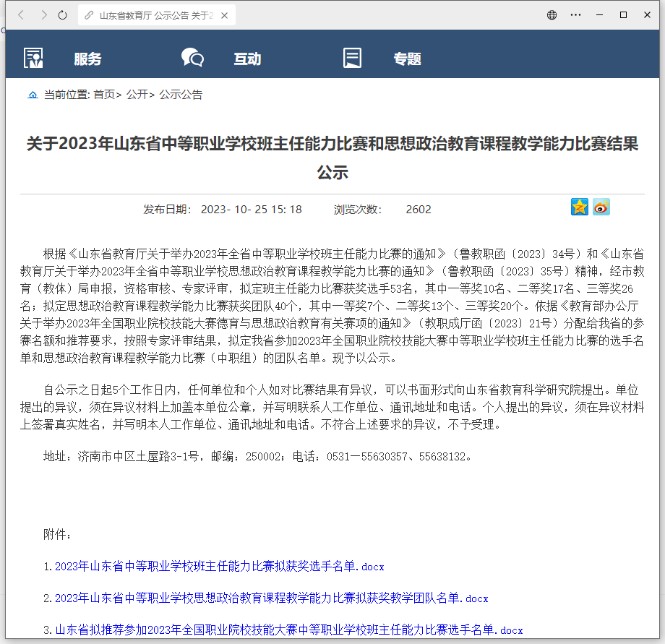Go to 公开 in the breadcrumb
This screenshot has width=665, height=644.
pyautogui.click(x=137, y=95)
